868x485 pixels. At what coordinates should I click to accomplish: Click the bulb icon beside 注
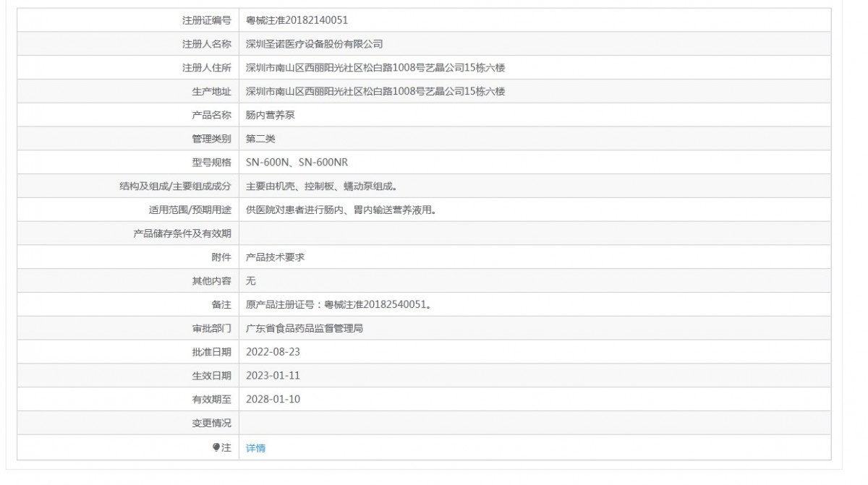tap(216, 448)
